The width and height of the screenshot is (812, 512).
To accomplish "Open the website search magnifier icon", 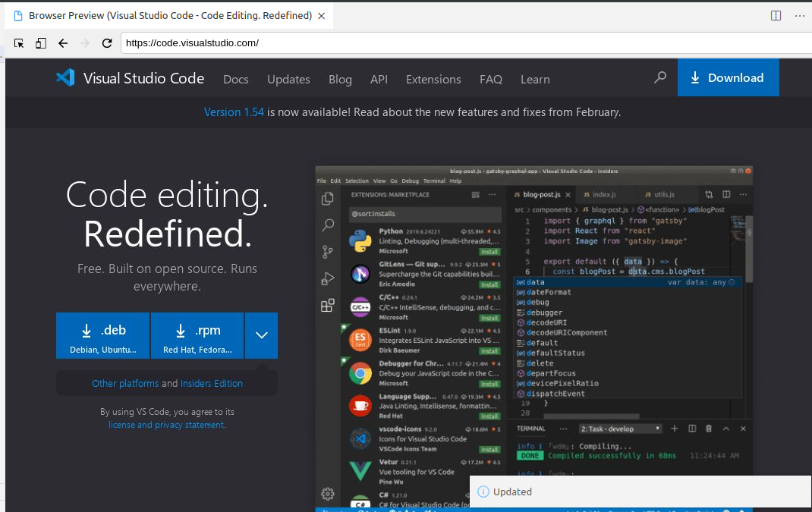I will pyautogui.click(x=659, y=77).
